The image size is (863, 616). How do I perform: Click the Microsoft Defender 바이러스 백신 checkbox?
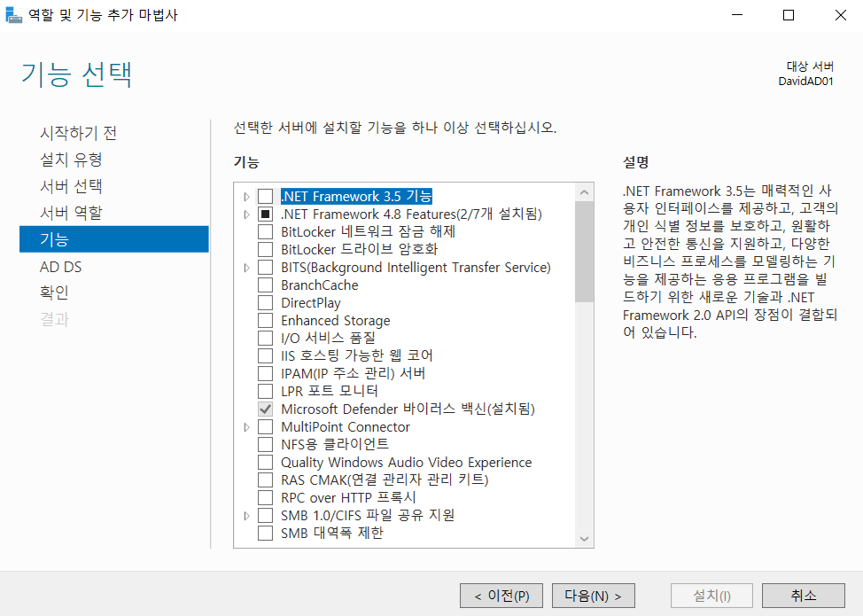(x=265, y=409)
